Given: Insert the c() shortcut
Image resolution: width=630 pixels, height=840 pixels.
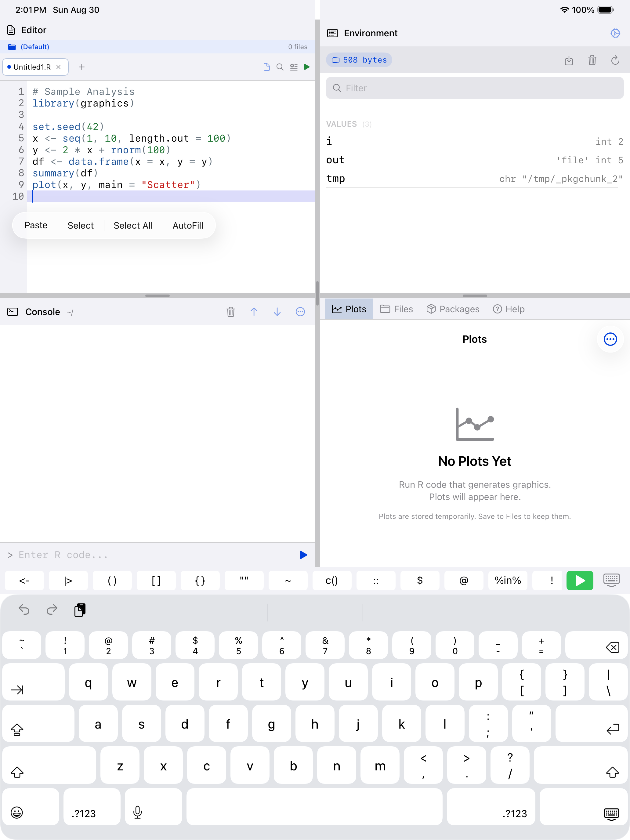Looking at the screenshot, I should (332, 580).
